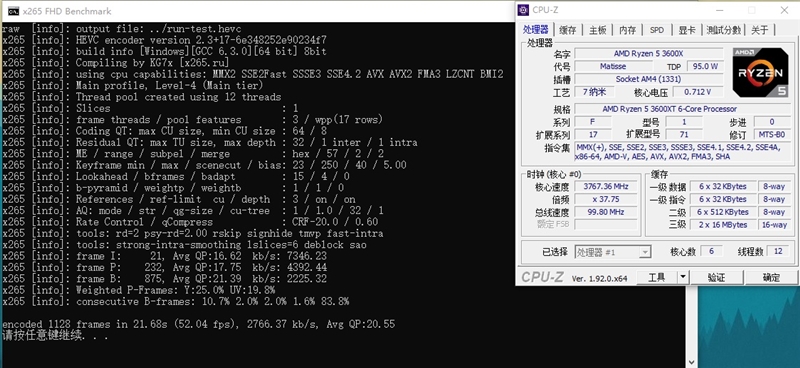Open the 主板 tab
The image size is (800, 368).
(x=597, y=30)
